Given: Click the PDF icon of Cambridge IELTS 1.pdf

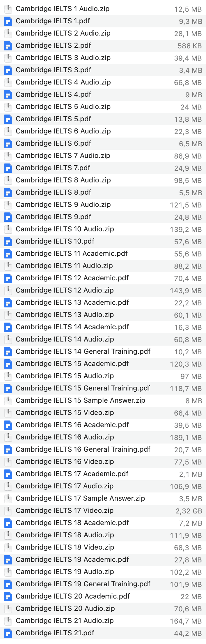Looking at the screenshot, I should tap(8, 21).
